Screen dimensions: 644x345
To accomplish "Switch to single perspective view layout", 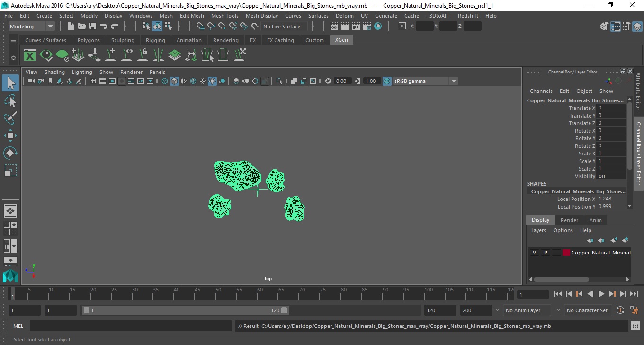I will (10, 211).
